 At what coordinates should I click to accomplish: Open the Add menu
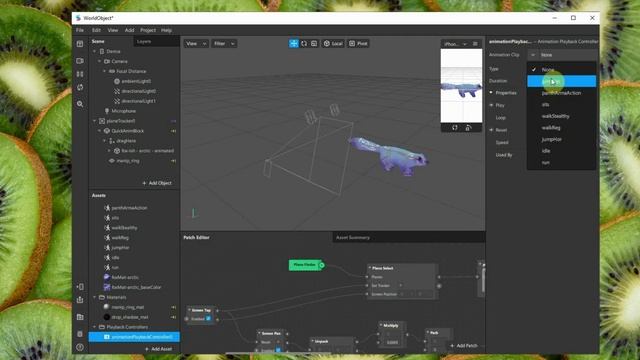coord(129,30)
